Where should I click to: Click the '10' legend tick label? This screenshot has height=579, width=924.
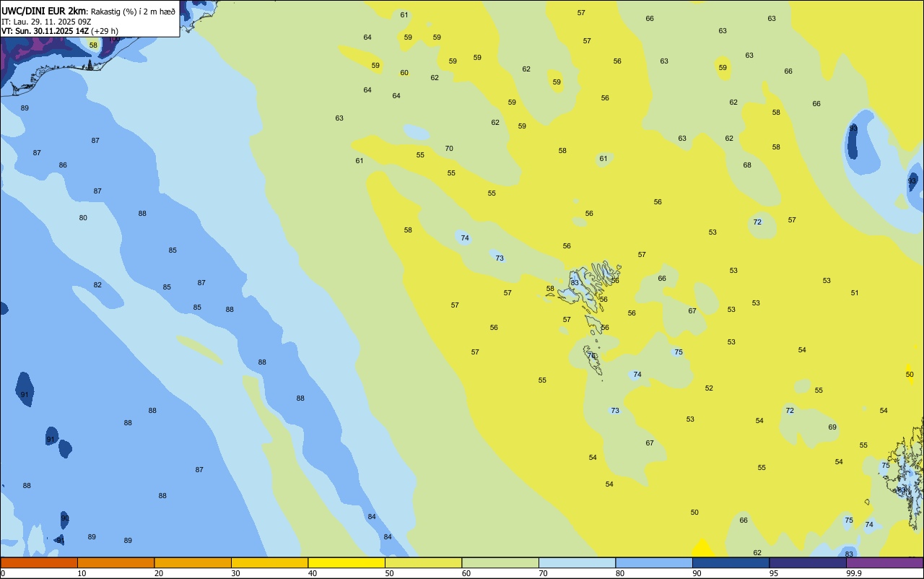(x=82, y=573)
